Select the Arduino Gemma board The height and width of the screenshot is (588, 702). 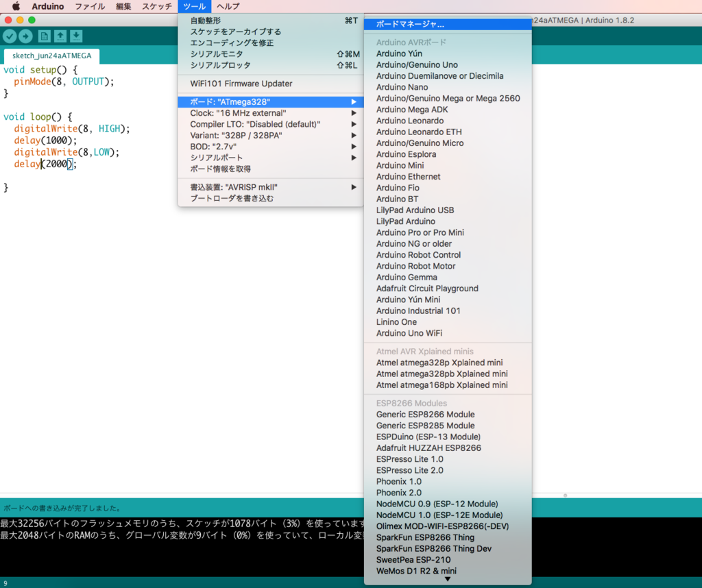point(448,278)
